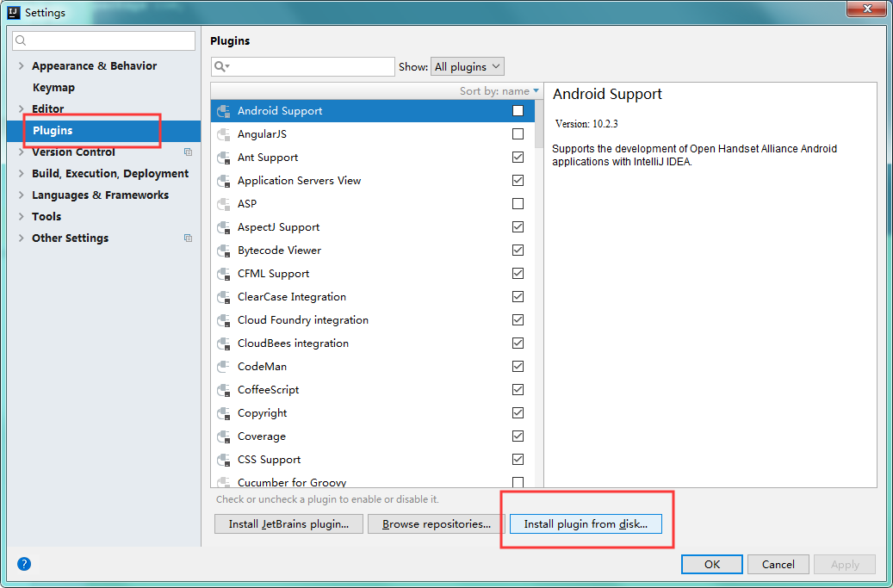The width and height of the screenshot is (893, 588).
Task: Expand the Tools settings arrow
Action: pyautogui.click(x=21, y=216)
